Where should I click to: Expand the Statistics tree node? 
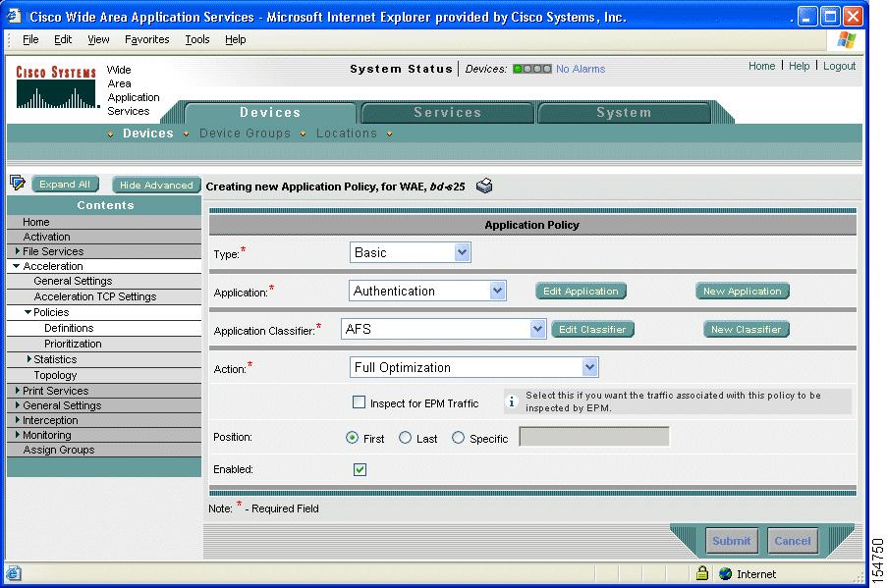(29, 358)
